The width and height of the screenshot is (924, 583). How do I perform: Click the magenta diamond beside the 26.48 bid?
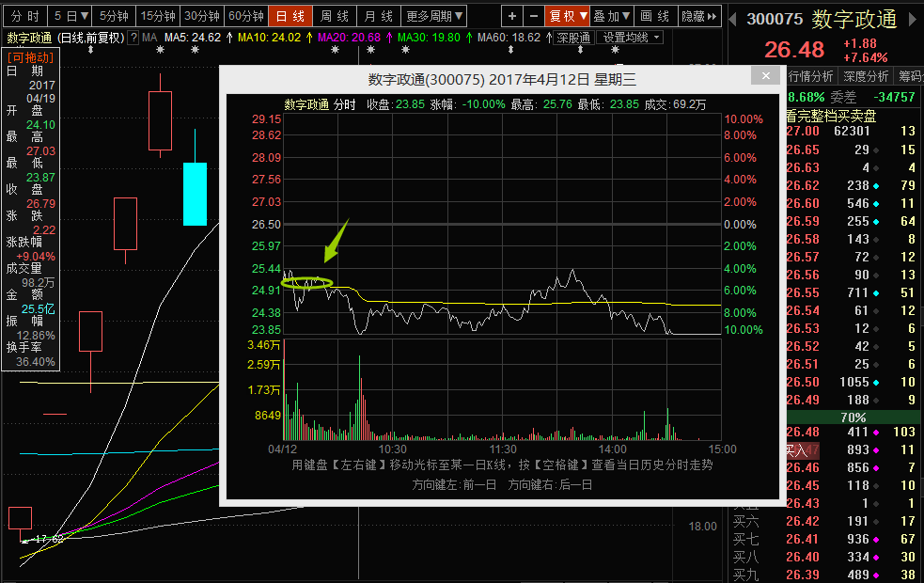pos(876,433)
